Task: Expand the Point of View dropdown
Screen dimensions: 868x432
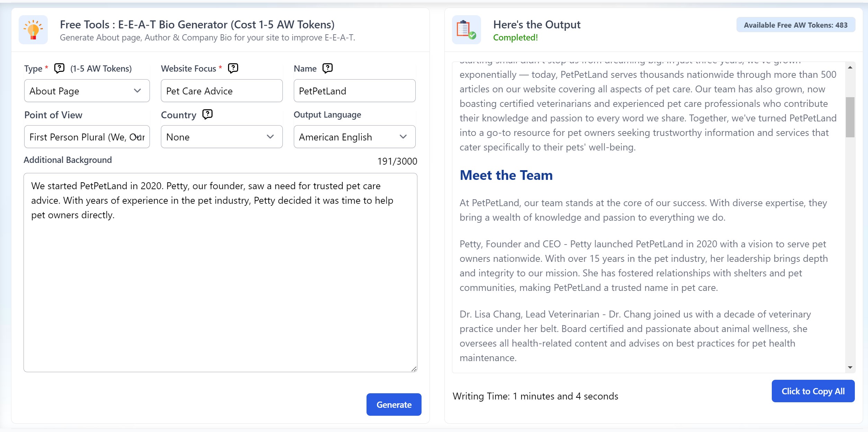Action: pos(87,137)
